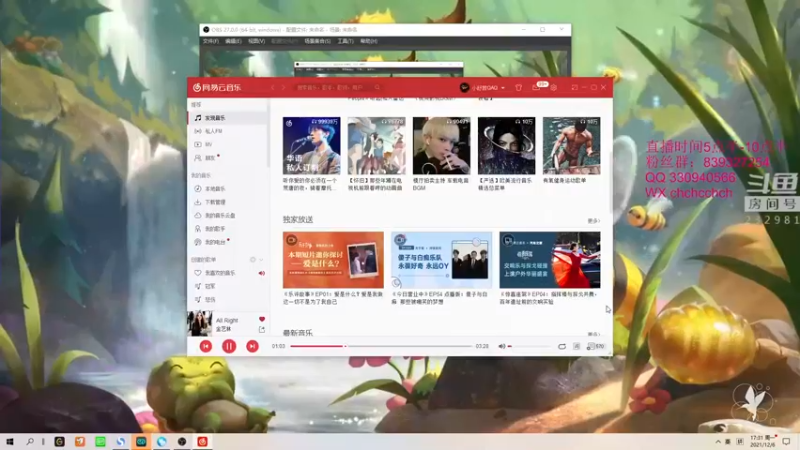Click the All Right album art thumbnail
The width and height of the screenshot is (800, 450).
199,323
